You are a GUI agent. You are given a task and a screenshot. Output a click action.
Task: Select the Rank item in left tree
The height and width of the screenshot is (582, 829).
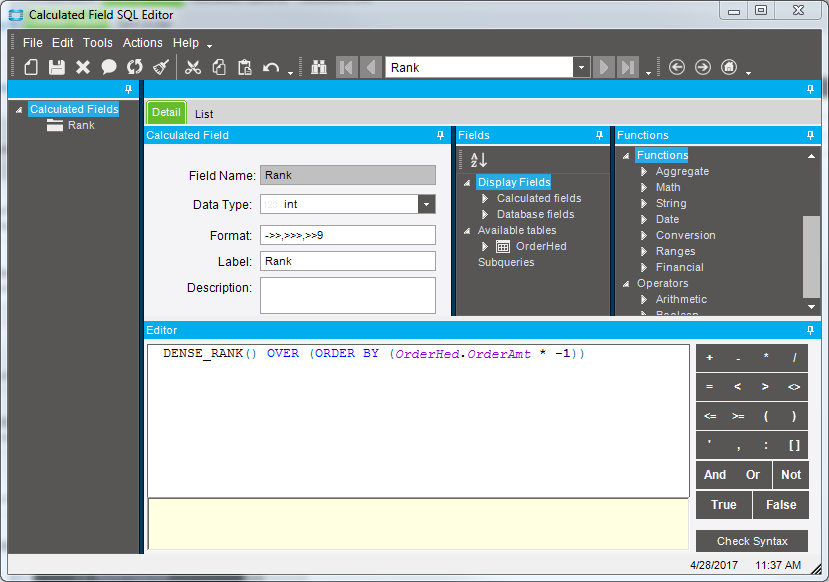tap(81, 125)
